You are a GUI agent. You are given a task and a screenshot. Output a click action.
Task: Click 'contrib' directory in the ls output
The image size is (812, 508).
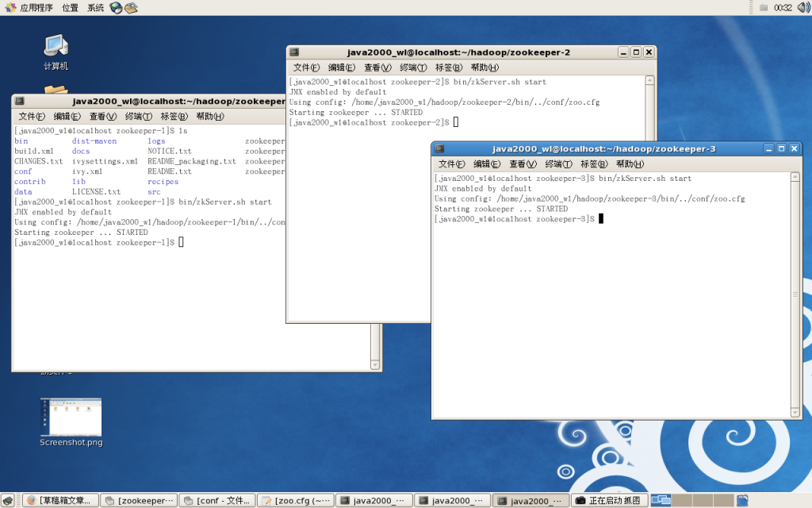30,182
